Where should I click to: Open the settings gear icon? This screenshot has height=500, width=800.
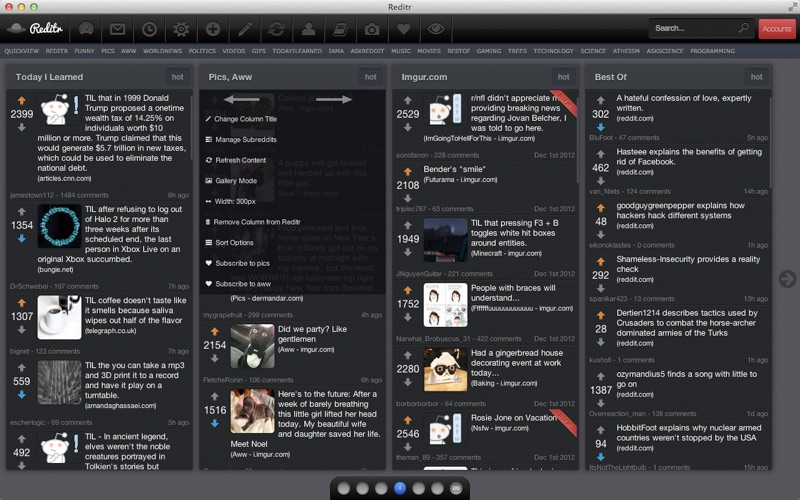[x=181, y=29]
